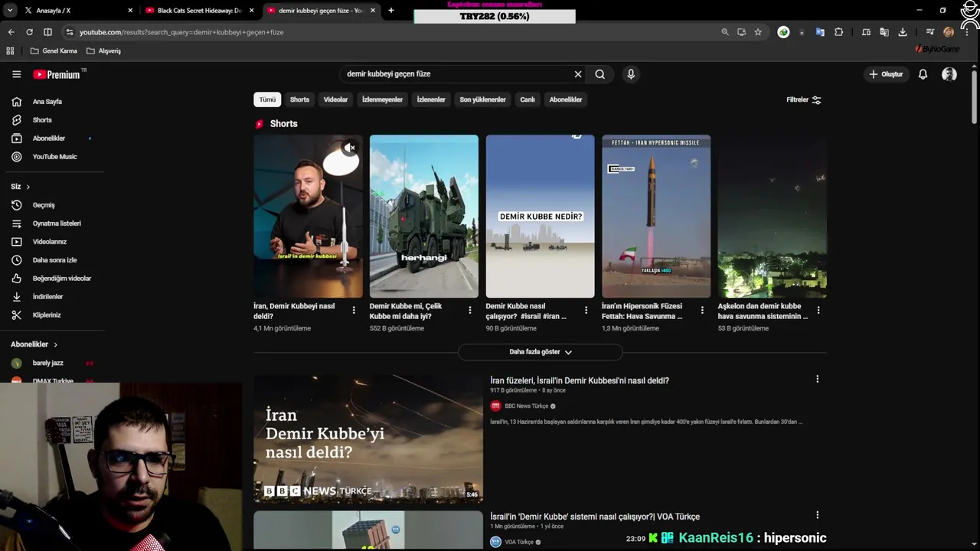The width and height of the screenshot is (980, 551).
Task: Expand the sidebar Abonelikler subscriptions heading
Action: click(x=34, y=344)
